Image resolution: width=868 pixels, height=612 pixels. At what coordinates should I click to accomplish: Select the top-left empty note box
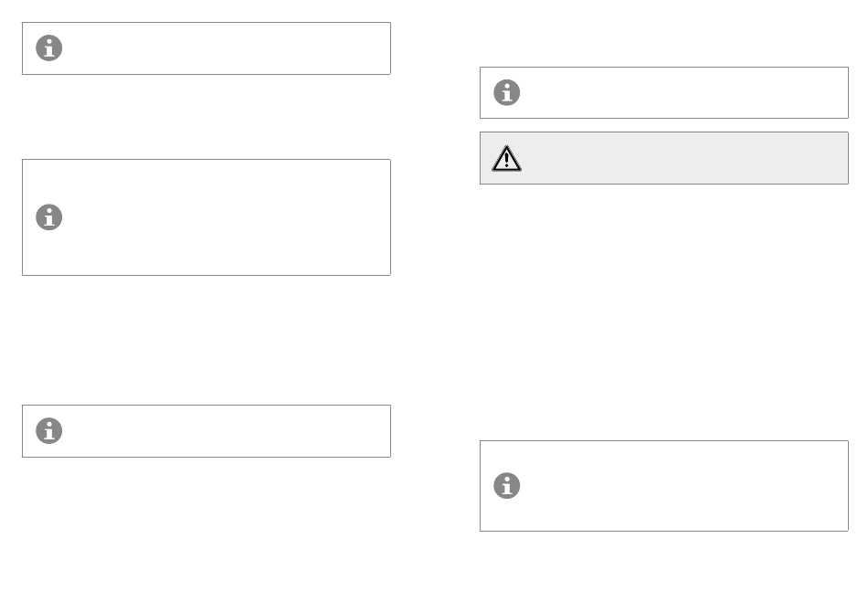206,48
